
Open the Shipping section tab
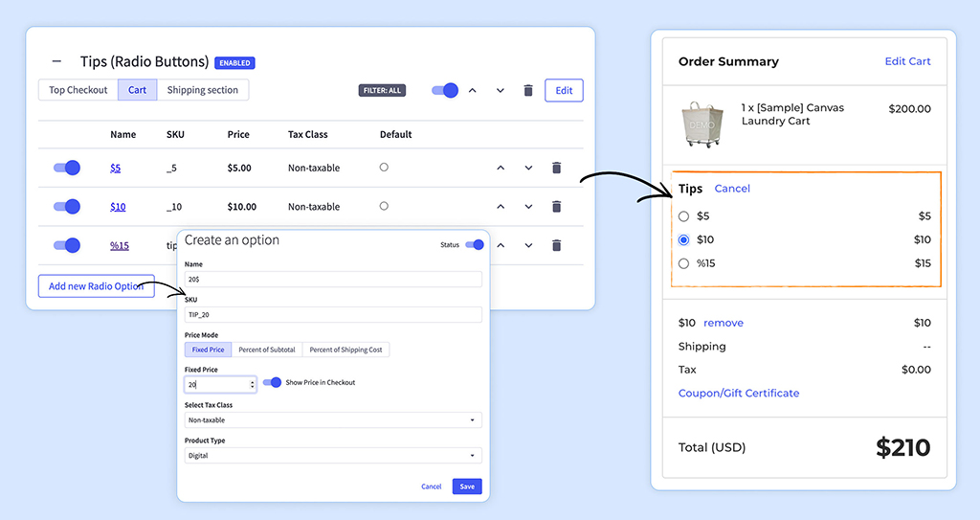point(203,90)
